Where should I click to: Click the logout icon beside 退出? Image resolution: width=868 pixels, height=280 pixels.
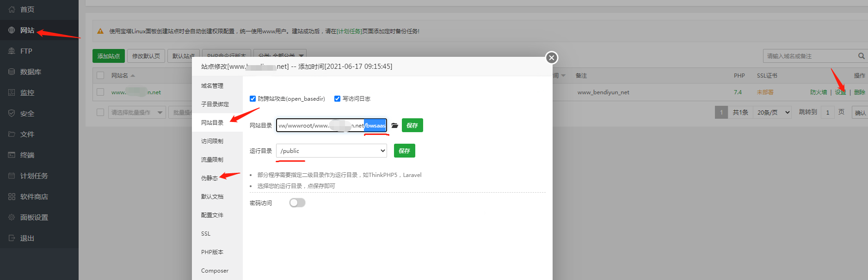(x=12, y=238)
